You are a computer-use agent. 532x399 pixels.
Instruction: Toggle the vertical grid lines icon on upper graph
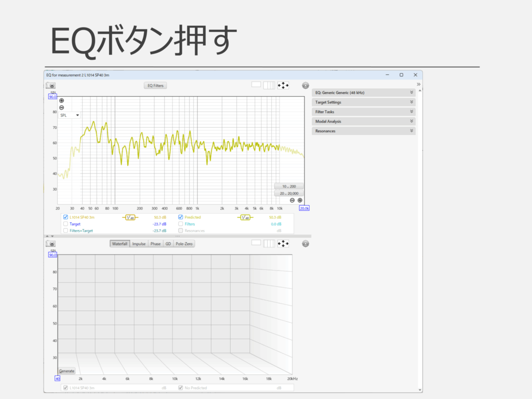[x=269, y=85]
